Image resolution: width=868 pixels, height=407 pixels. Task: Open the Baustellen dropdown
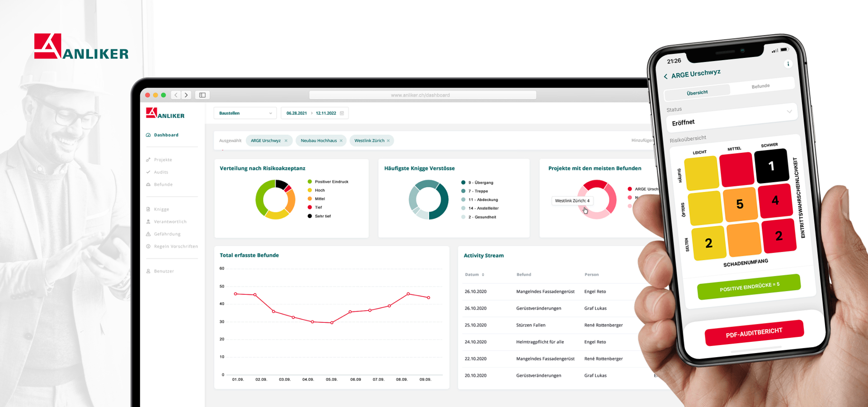pos(245,113)
